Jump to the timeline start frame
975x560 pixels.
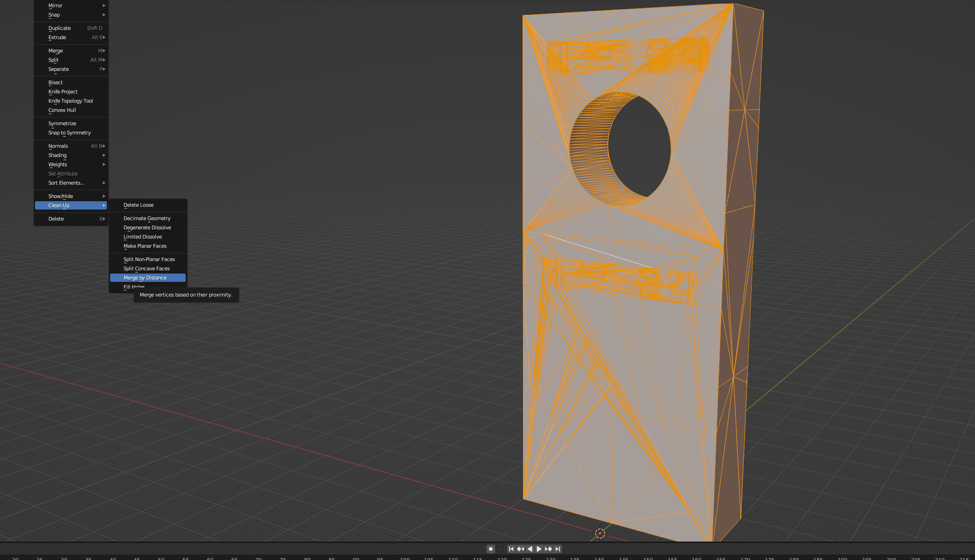point(511,549)
